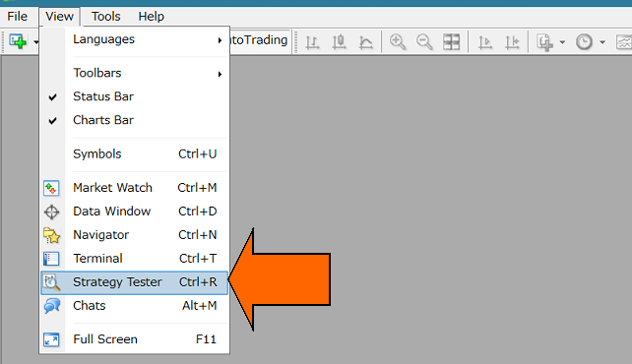Toggle the Status Bar checkmark
632x364 pixels.
click(135, 96)
